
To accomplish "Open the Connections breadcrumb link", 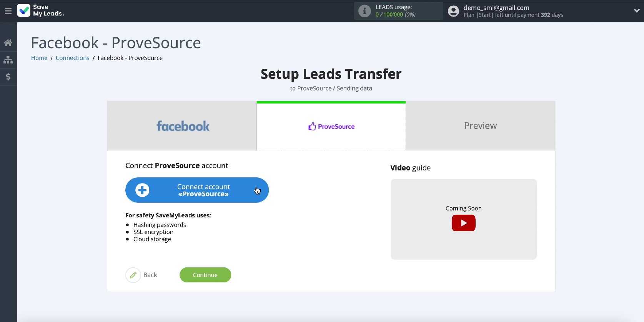I will click(72, 58).
